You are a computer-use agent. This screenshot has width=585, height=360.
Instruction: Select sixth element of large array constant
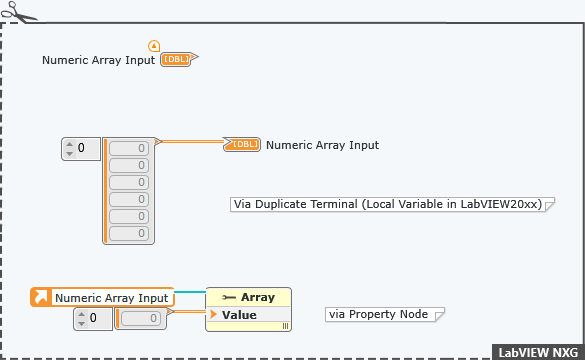click(x=129, y=233)
